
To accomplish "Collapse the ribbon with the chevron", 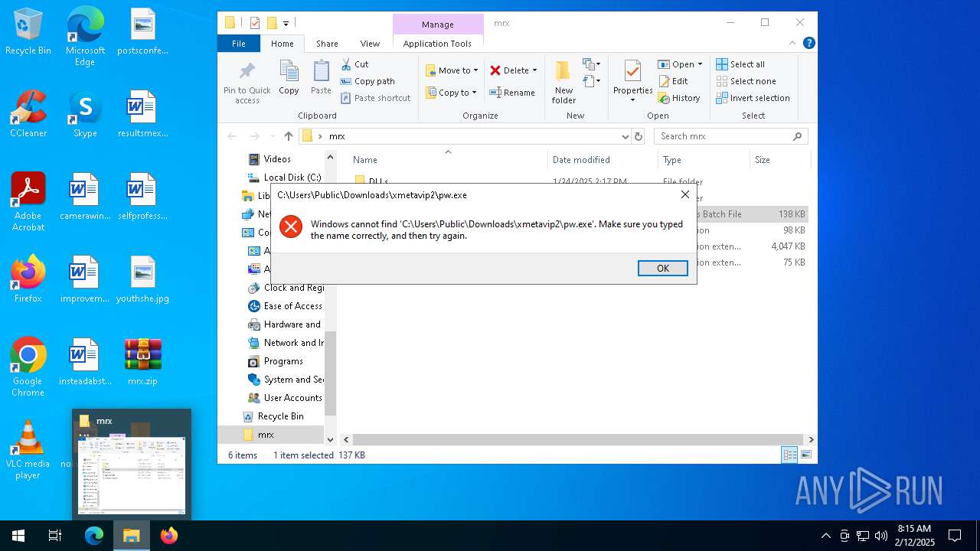I will pyautogui.click(x=792, y=44).
